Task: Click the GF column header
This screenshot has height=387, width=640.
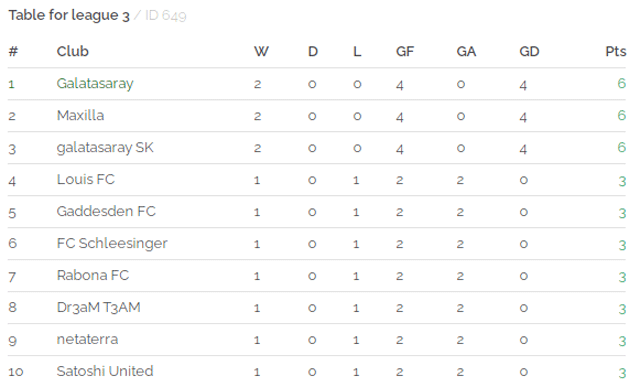Action: click(x=405, y=51)
